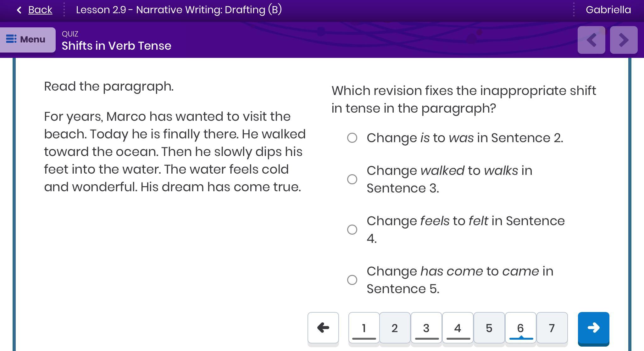The height and width of the screenshot is (351, 644).
Task: Go to previous lesson page arrow
Action: pyautogui.click(x=591, y=40)
